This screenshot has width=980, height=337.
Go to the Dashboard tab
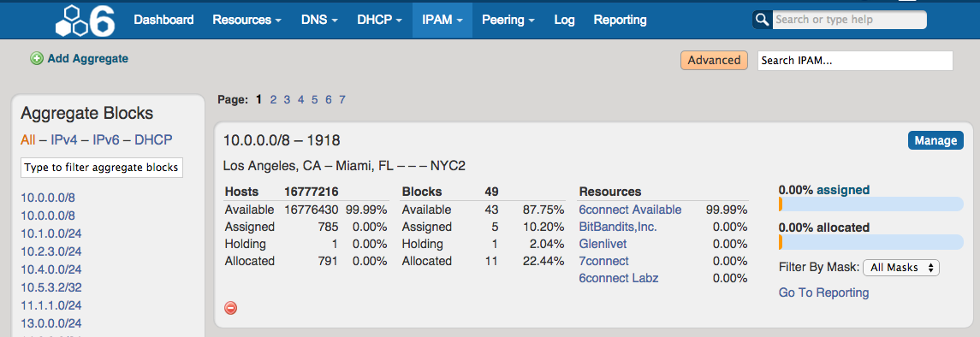[163, 20]
